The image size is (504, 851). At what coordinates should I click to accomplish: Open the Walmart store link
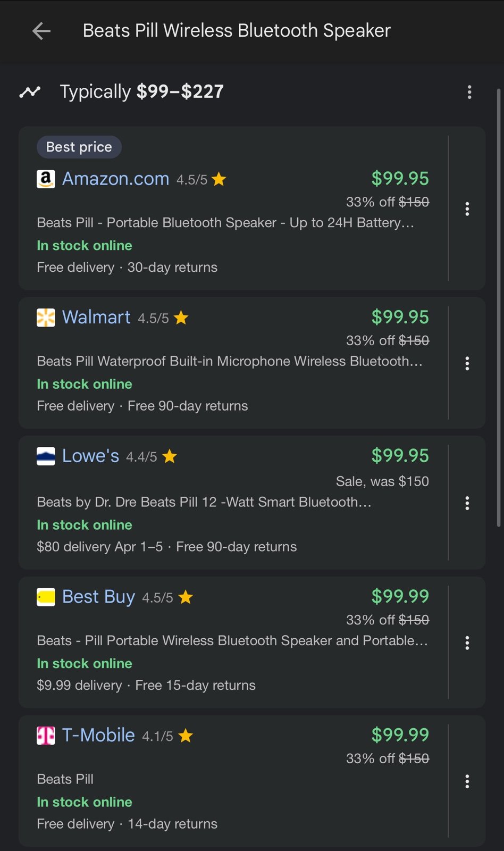pos(96,317)
